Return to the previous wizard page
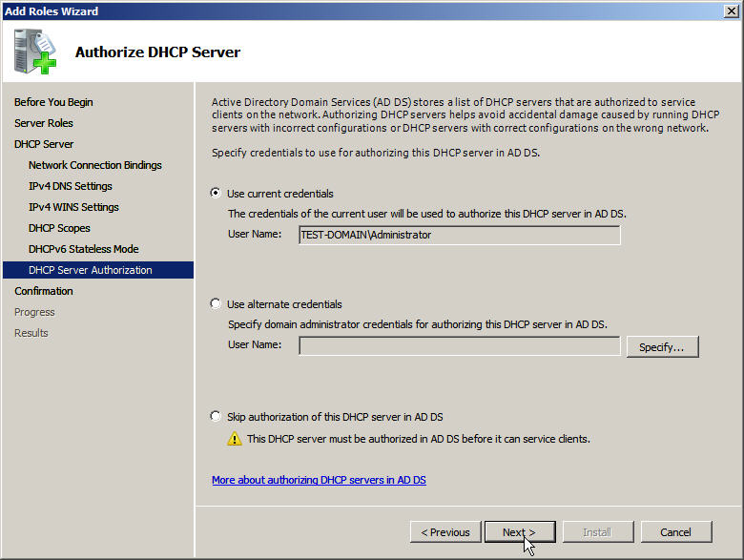The height and width of the screenshot is (560, 744). [x=445, y=532]
